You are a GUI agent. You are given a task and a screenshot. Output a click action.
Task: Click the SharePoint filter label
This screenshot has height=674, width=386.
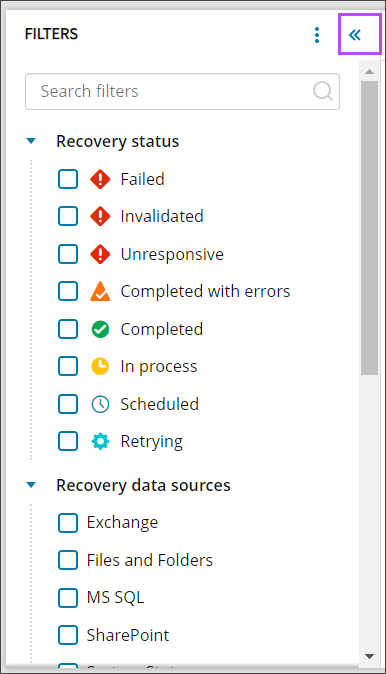coord(128,635)
